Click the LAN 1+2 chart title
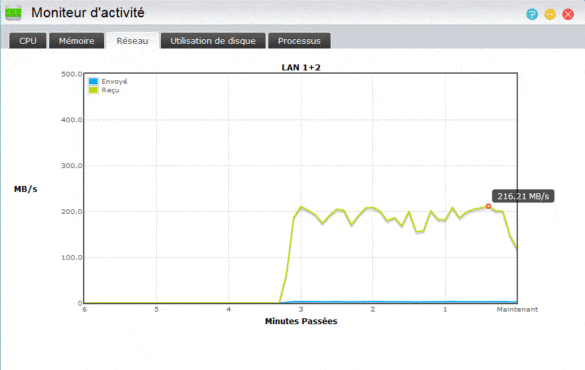 coord(301,68)
